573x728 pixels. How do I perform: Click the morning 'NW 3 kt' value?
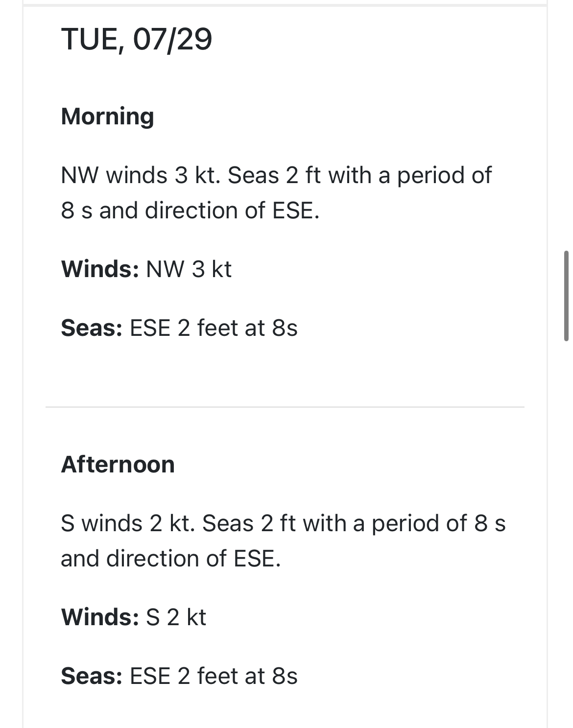[x=189, y=269]
